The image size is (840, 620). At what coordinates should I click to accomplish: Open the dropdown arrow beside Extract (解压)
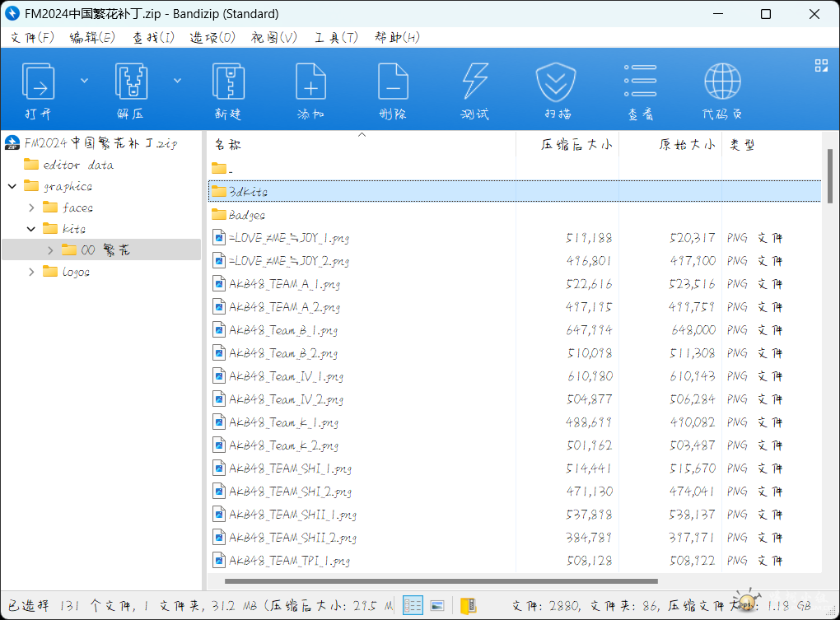pyautogui.click(x=177, y=81)
